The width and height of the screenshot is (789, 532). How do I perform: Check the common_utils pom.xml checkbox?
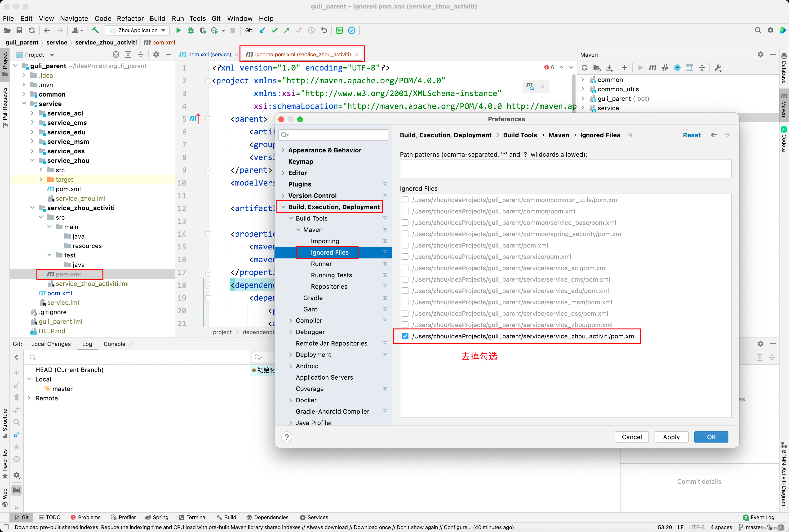point(405,200)
